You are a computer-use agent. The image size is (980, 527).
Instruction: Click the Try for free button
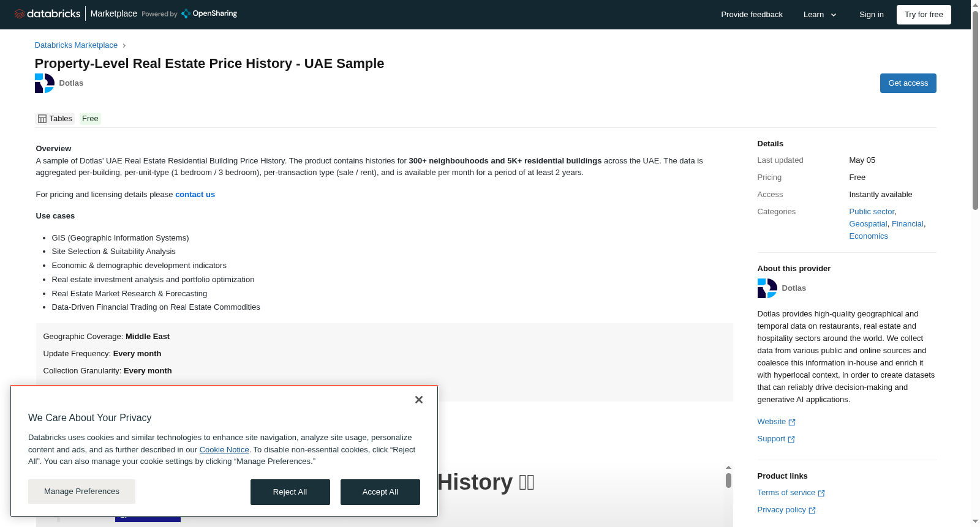(x=924, y=15)
